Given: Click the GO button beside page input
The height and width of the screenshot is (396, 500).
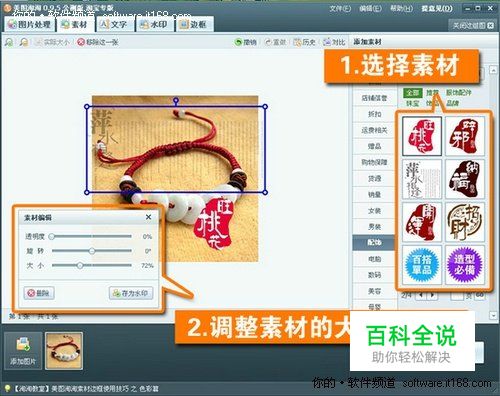Looking at the screenshot, I should coord(480,295).
